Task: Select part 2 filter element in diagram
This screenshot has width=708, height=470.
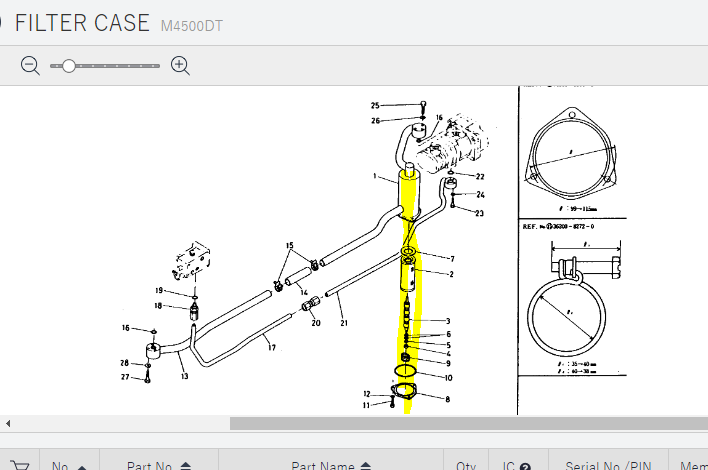Action: (x=413, y=273)
